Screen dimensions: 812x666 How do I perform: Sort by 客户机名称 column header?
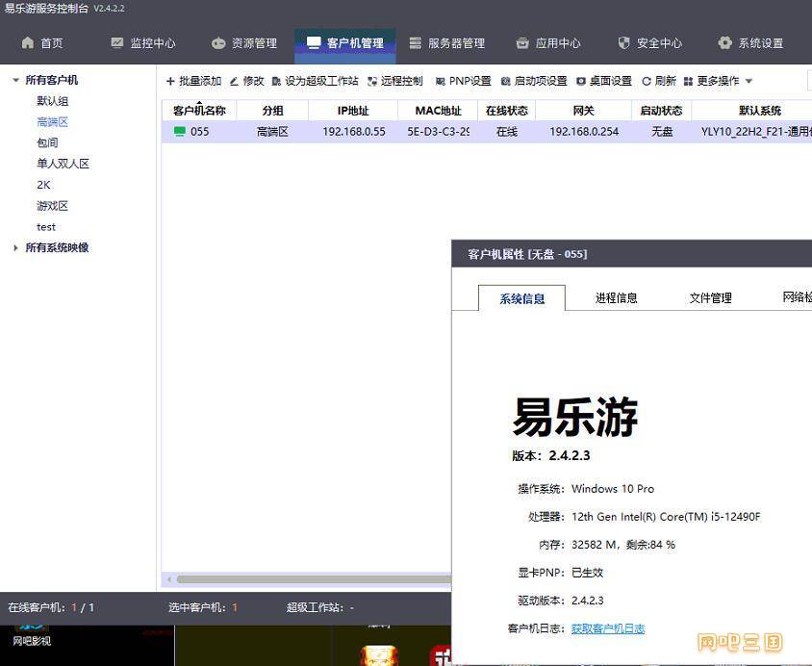199,111
